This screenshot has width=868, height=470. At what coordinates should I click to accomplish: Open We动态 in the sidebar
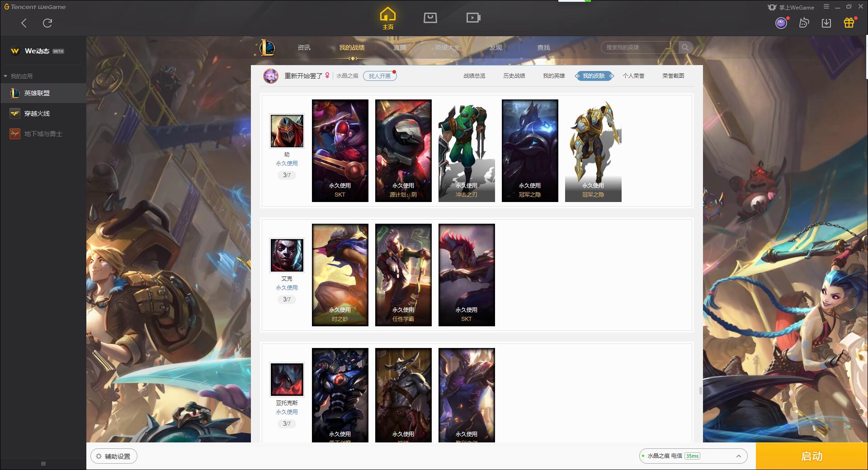(x=43, y=51)
